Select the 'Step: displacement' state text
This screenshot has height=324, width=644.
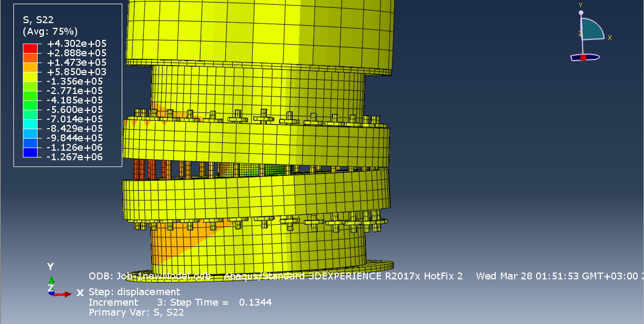pos(134,292)
